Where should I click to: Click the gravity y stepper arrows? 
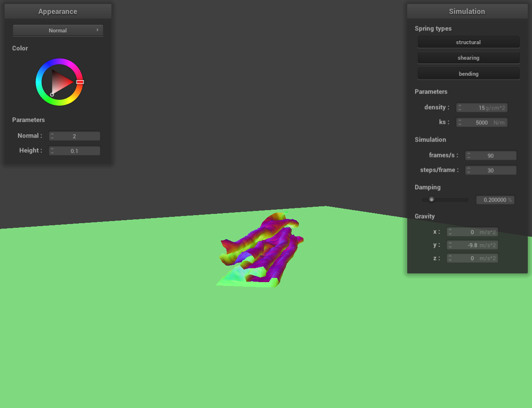coord(450,245)
